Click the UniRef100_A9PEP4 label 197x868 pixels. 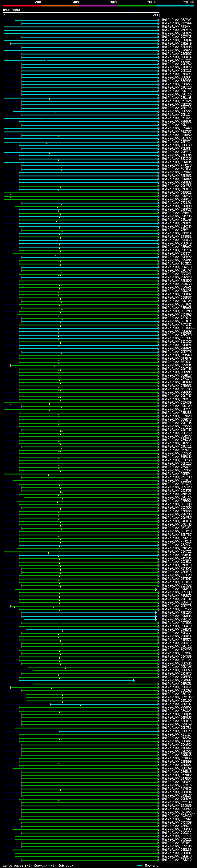point(177,474)
